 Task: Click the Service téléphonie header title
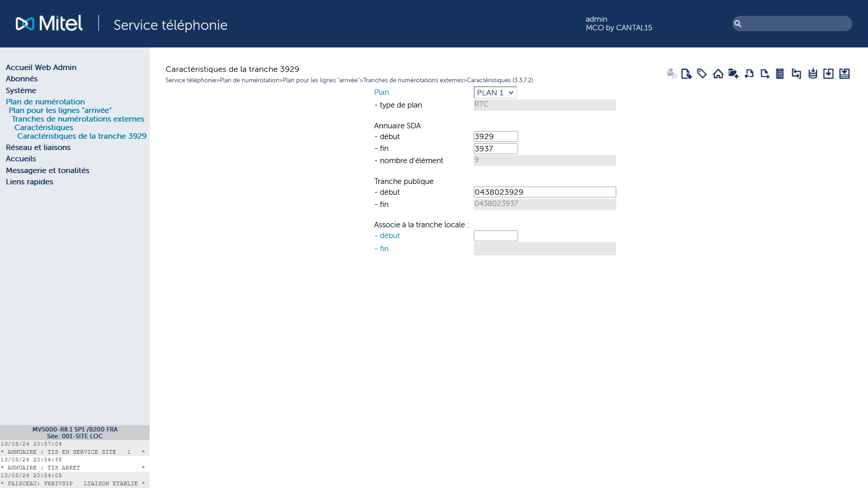(170, 25)
